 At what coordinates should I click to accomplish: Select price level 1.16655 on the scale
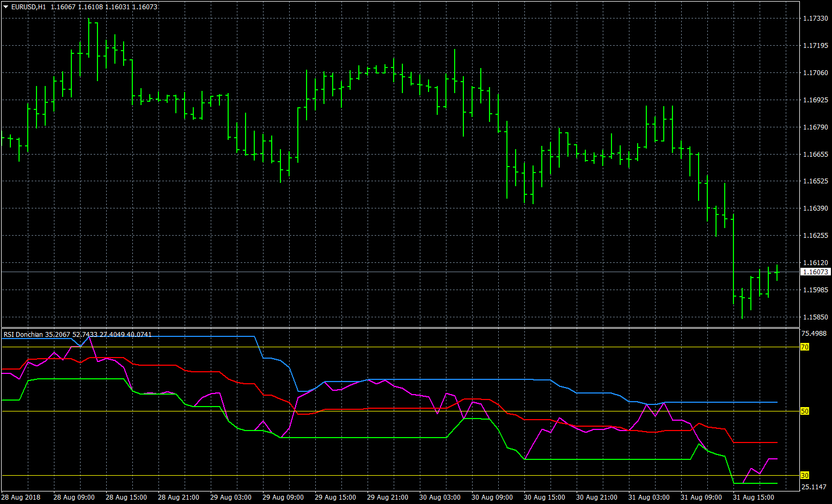tap(815, 155)
